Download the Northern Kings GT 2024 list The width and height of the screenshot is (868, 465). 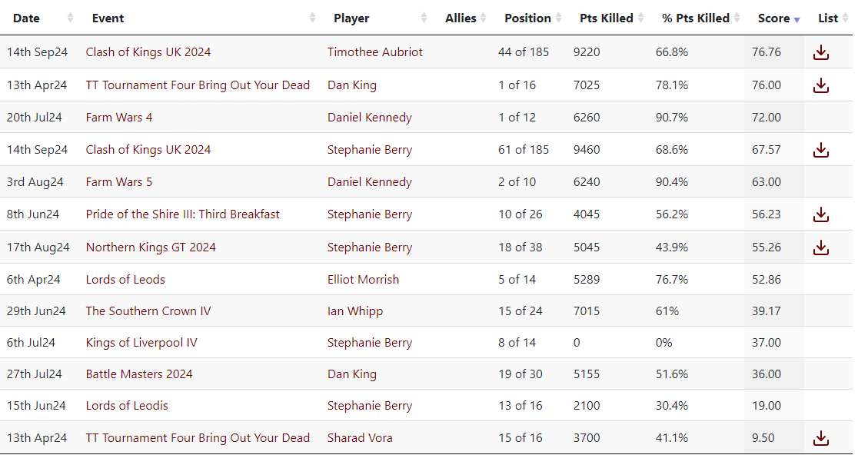821,247
